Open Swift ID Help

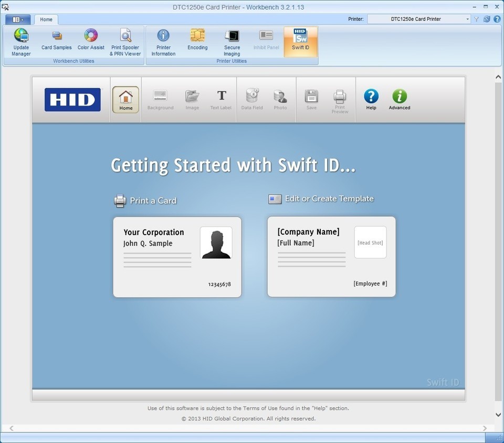tap(371, 99)
